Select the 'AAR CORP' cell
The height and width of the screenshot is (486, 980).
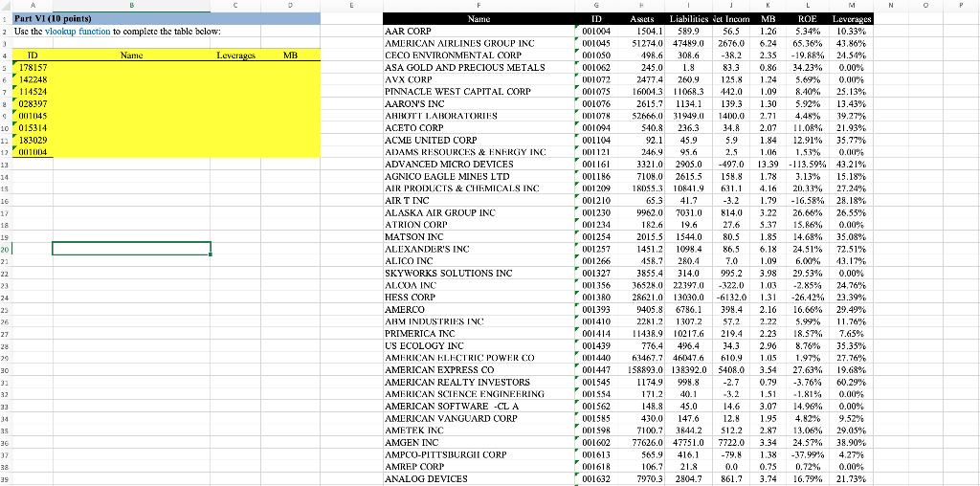pyautogui.click(x=479, y=31)
